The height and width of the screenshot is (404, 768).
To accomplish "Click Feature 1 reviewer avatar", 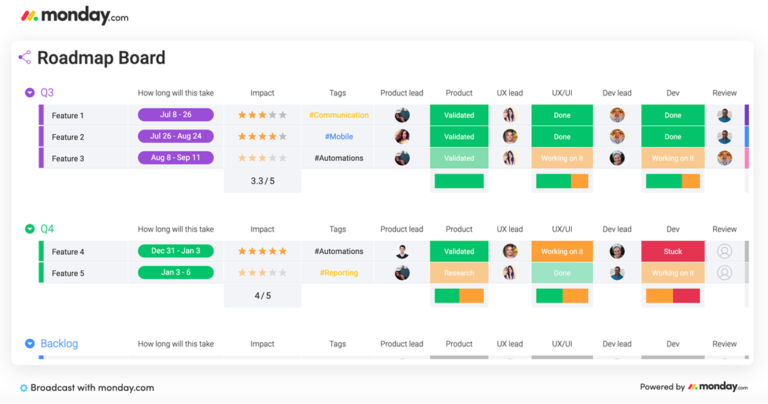I will pyautogui.click(x=725, y=115).
